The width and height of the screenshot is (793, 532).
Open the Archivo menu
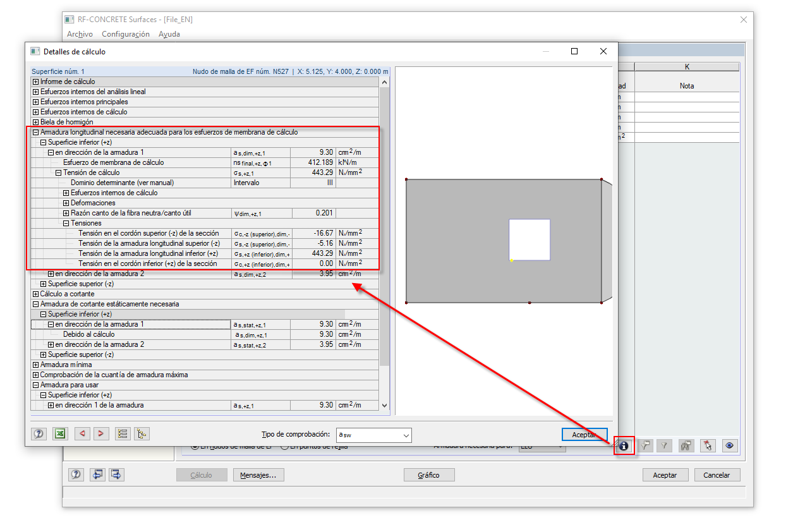point(80,34)
